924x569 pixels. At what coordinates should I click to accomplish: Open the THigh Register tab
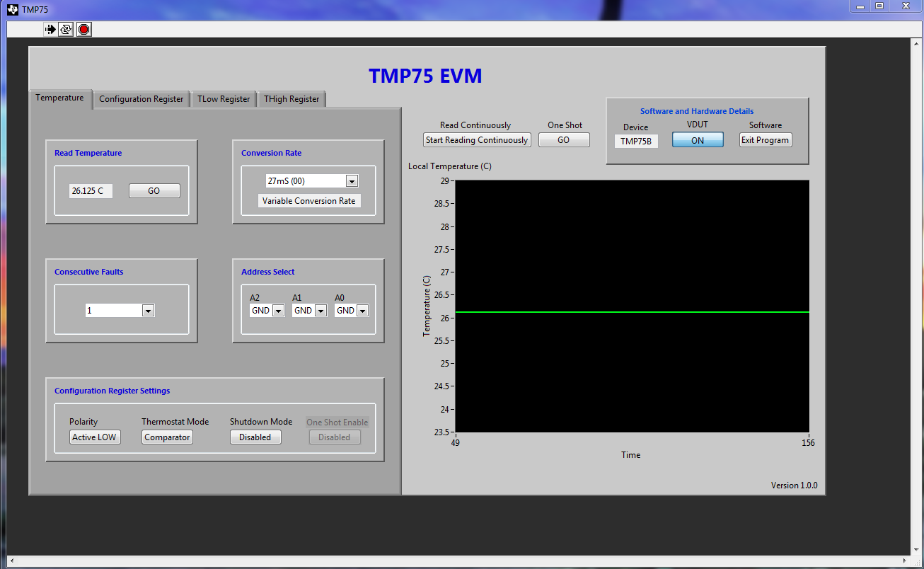pos(291,99)
